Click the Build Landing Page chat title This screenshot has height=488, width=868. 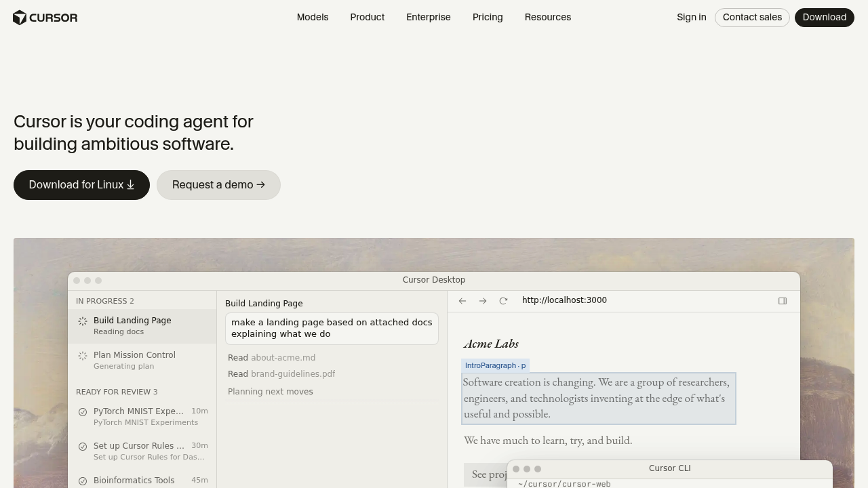tap(264, 304)
